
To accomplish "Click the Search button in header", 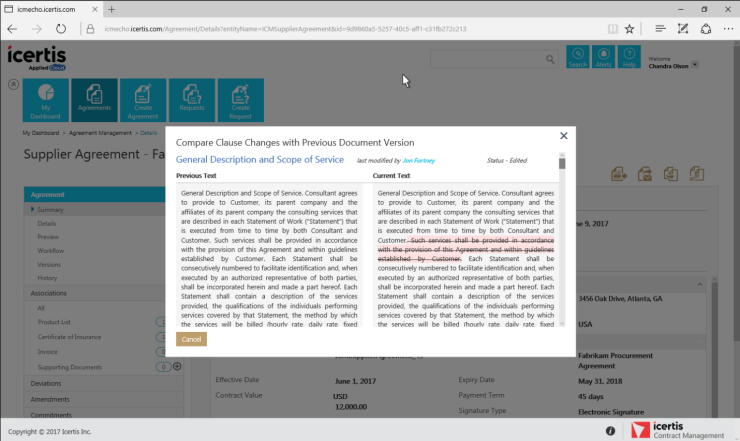I will coord(578,57).
